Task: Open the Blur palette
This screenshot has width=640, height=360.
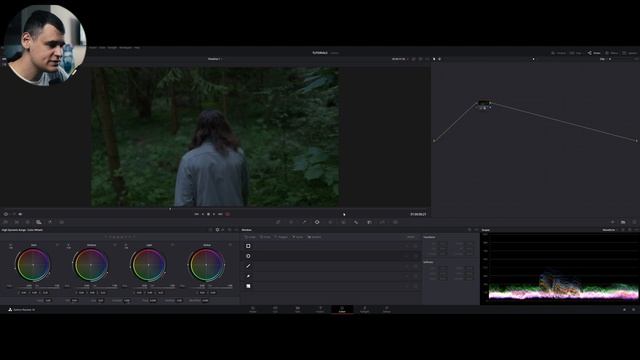Action: (356, 222)
